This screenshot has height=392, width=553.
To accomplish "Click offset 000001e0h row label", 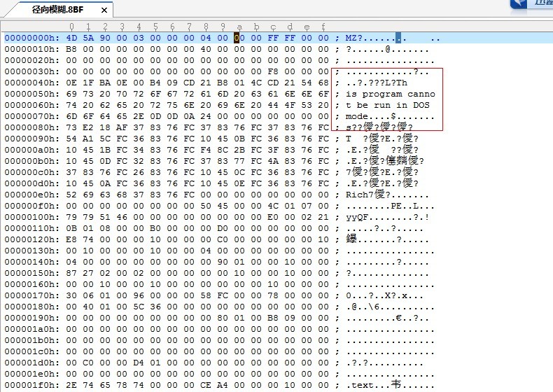I will pyautogui.click(x=32, y=374).
